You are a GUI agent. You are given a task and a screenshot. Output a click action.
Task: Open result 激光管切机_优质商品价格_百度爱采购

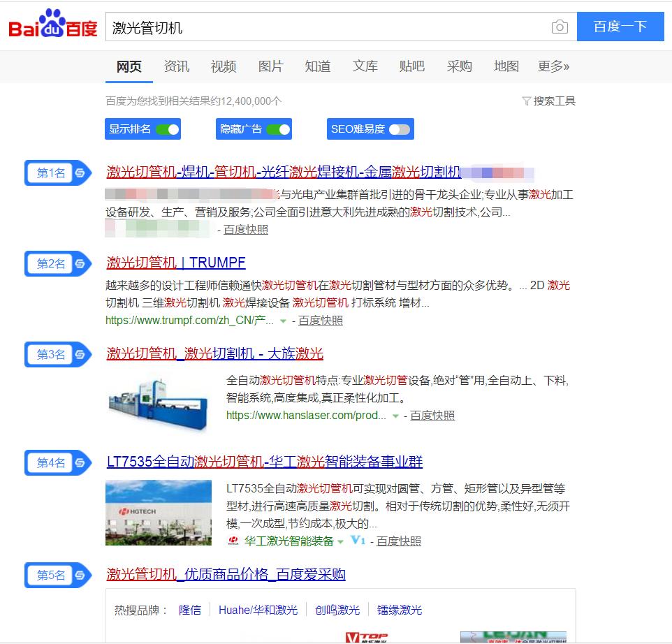point(226,574)
